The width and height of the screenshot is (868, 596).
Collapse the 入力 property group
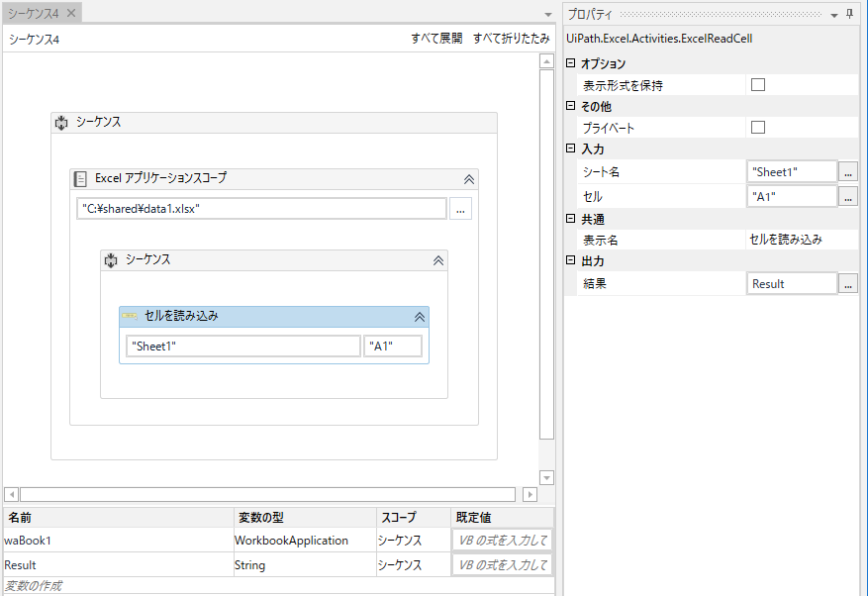(x=571, y=148)
